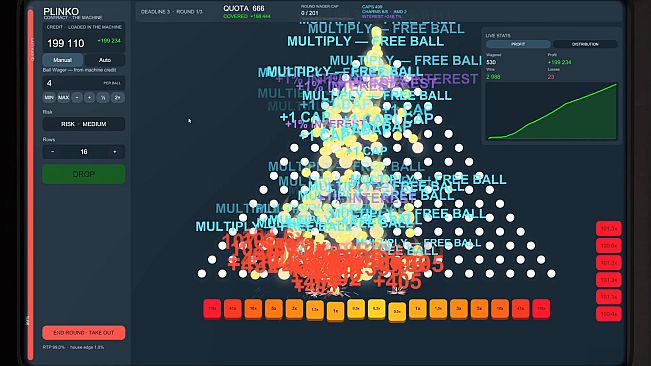Switch to Auto drop mode
This screenshot has width=651, height=366.
pos(105,60)
